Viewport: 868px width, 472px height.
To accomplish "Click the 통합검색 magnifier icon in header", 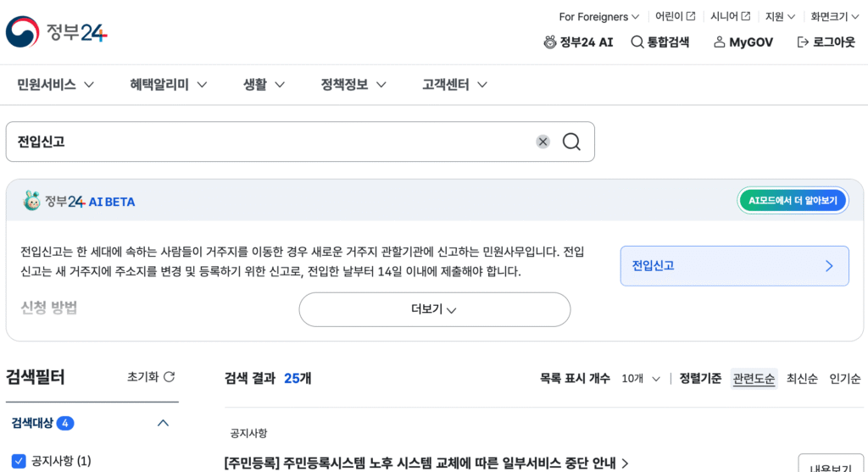I will pos(637,42).
